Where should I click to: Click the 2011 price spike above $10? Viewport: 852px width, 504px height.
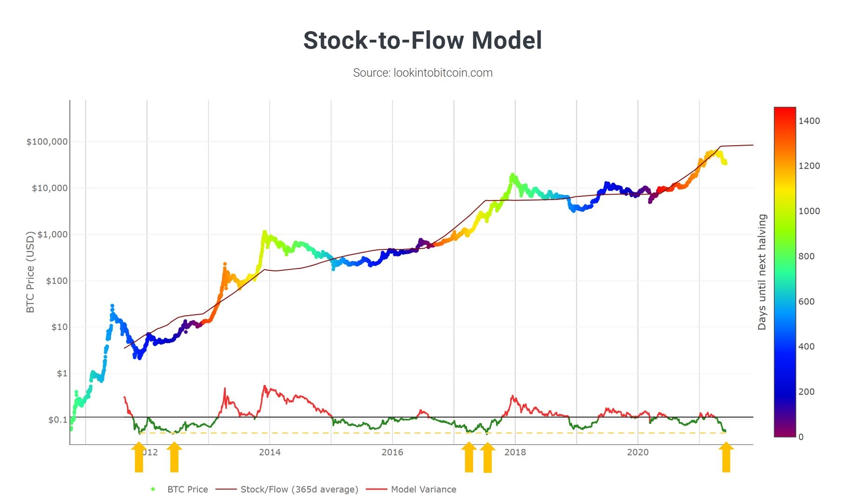112,306
